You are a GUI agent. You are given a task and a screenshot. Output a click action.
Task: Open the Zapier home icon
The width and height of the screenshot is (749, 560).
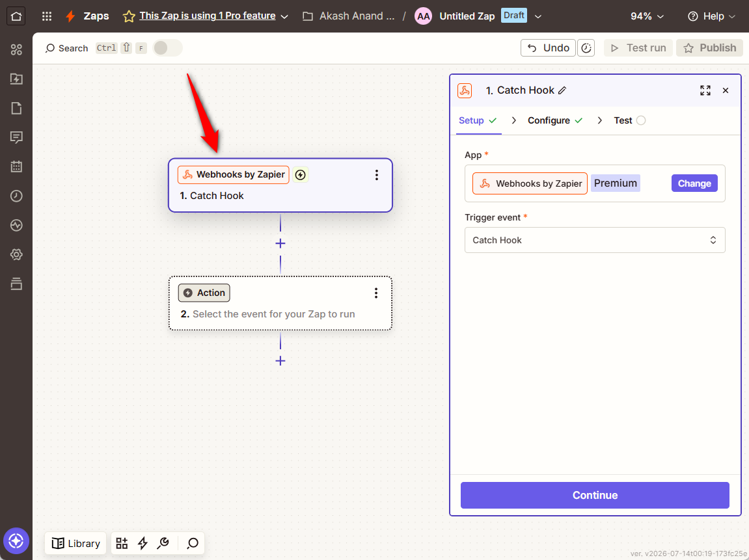[16, 16]
